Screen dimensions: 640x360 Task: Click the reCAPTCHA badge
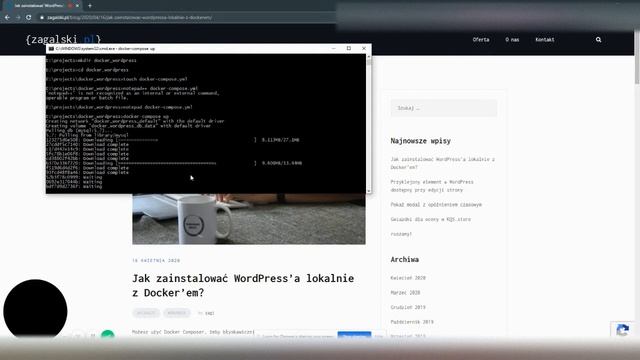click(x=623, y=330)
